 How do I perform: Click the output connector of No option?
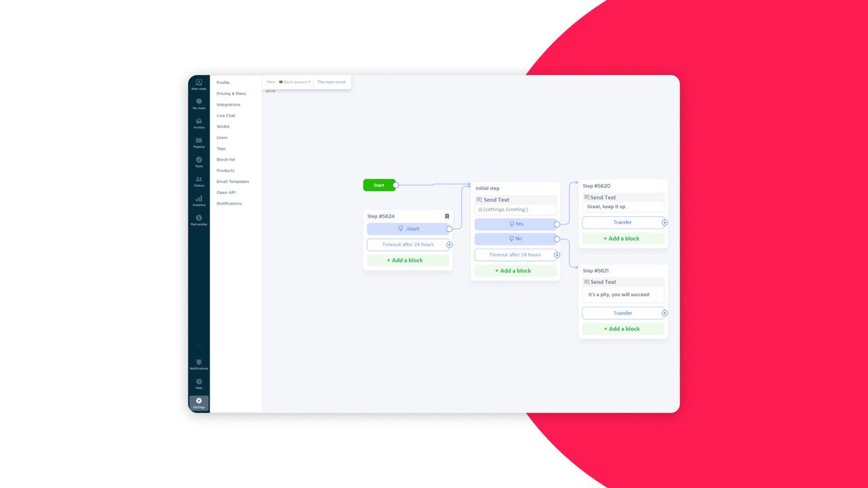click(x=557, y=239)
